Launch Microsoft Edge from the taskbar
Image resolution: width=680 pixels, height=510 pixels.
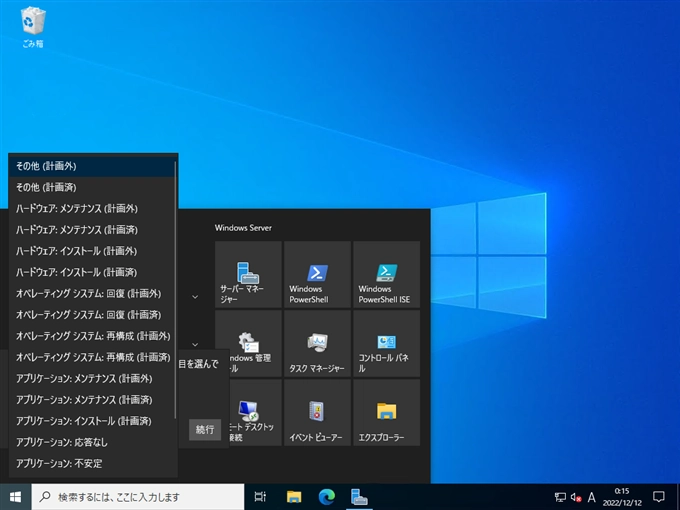coord(326,496)
